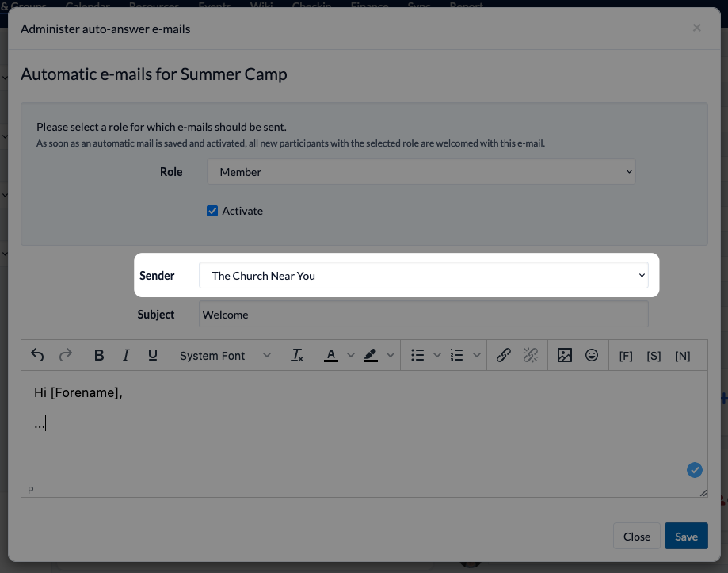Open the text color options arrow
The height and width of the screenshot is (573, 728).
click(x=351, y=356)
